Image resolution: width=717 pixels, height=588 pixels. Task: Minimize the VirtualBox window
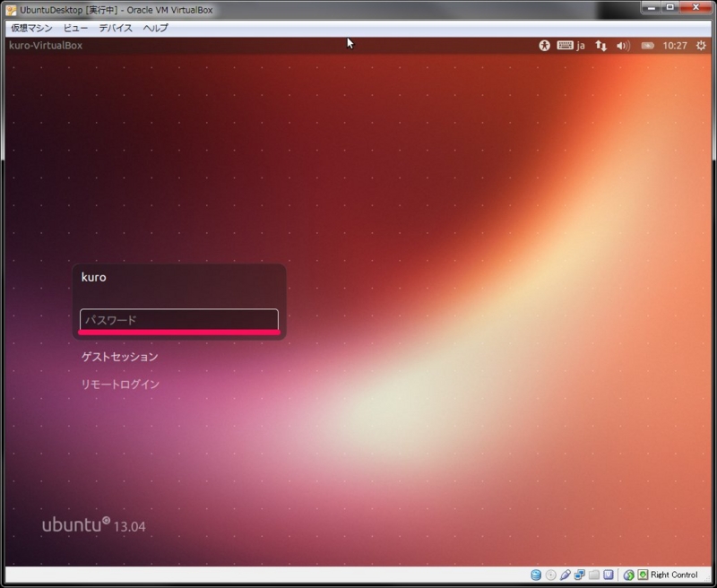[652, 7]
